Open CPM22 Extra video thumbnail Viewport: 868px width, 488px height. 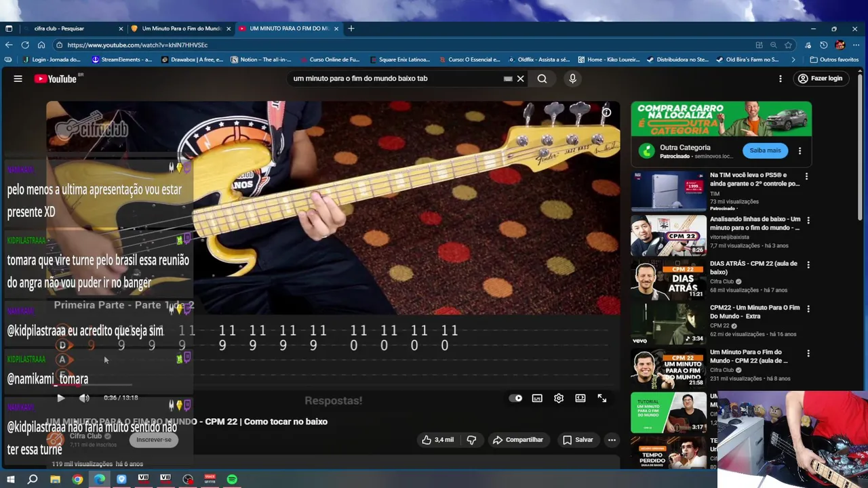[669, 324]
